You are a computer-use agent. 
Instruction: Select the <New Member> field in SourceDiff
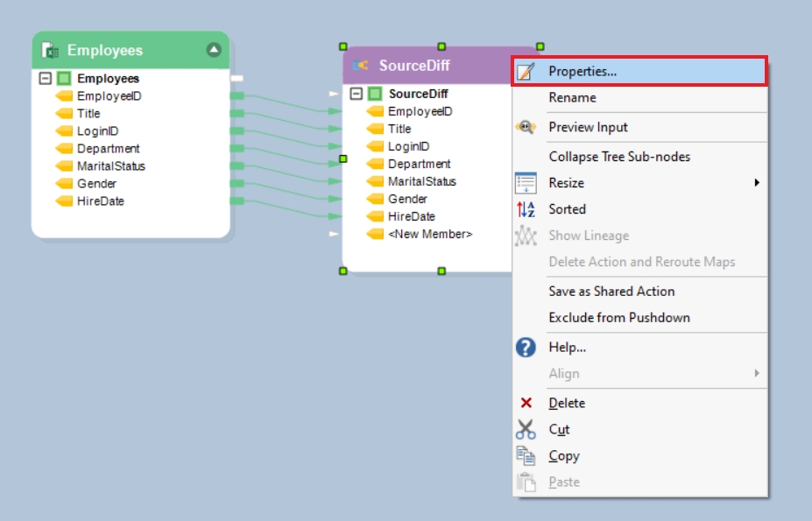(430, 234)
